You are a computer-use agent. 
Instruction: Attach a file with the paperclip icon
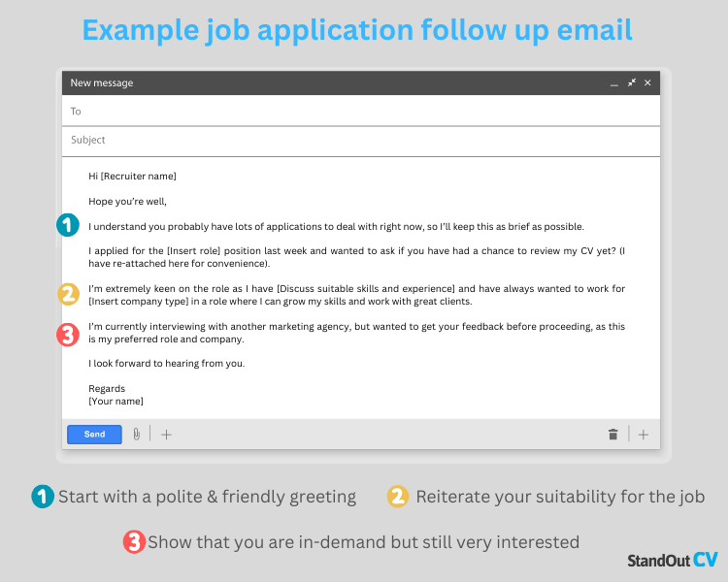coord(137,435)
